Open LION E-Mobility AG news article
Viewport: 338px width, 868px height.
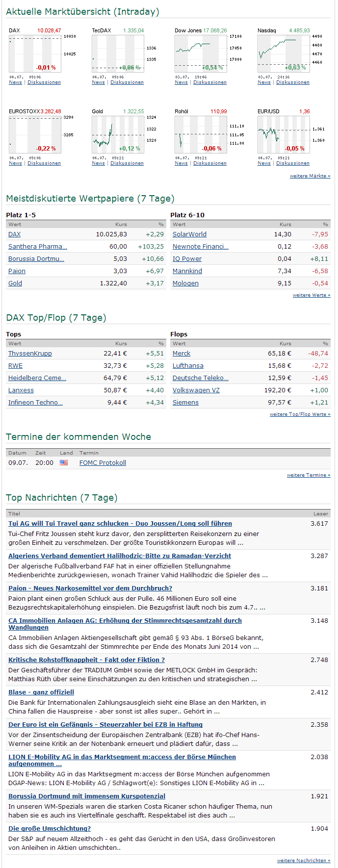(x=122, y=760)
